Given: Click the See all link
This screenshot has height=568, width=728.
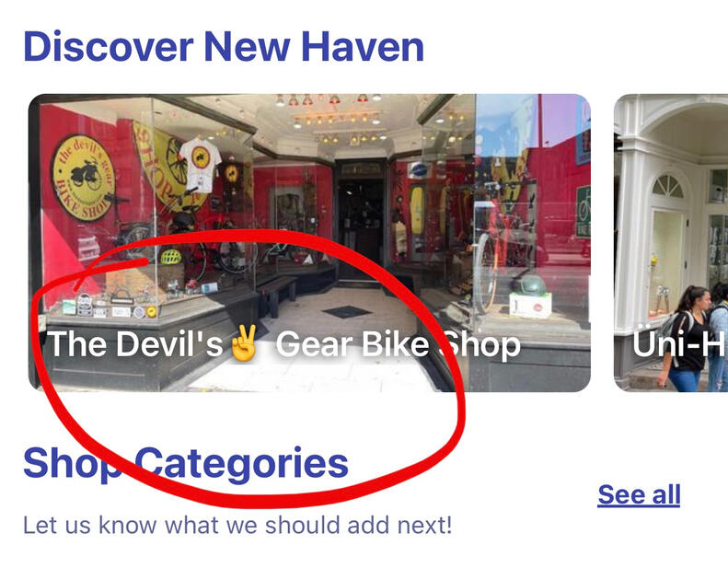Looking at the screenshot, I should click(x=639, y=494).
